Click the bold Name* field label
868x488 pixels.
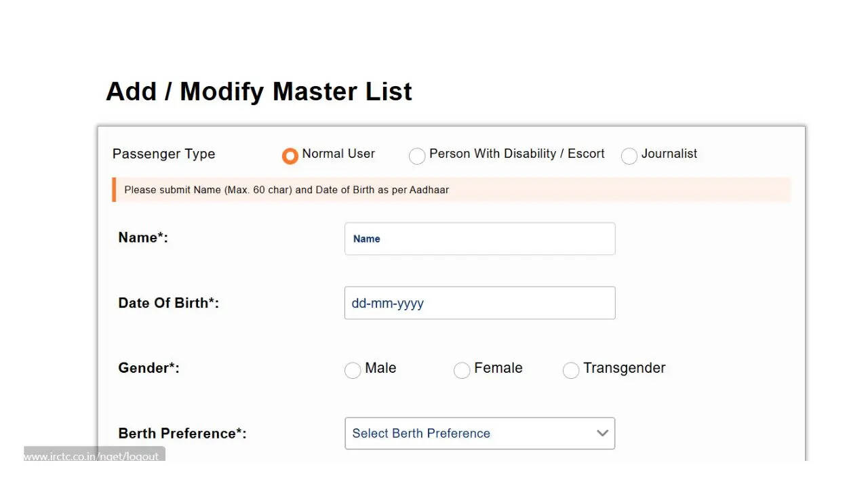pyautogui.click(x=142, y=237)
